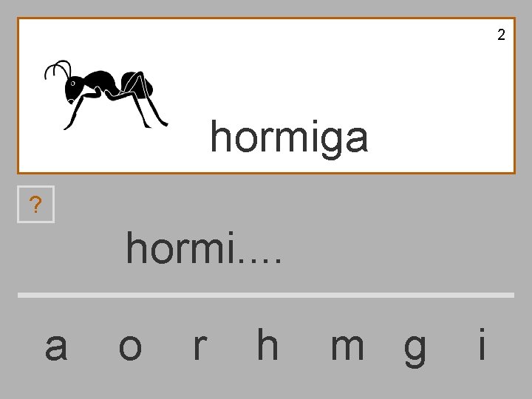Click the ant's curved antennae
This screenshot has height=399, width=532.
click(58, 69)
